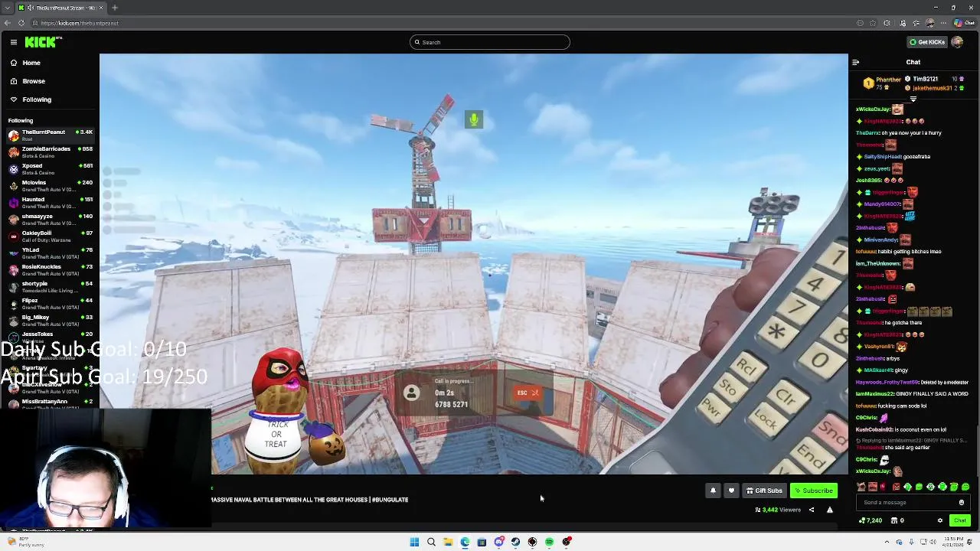Open the Kick hamburger sidebar menu
980x551 pixels.
pyautogui.click(x=13, y=42)
